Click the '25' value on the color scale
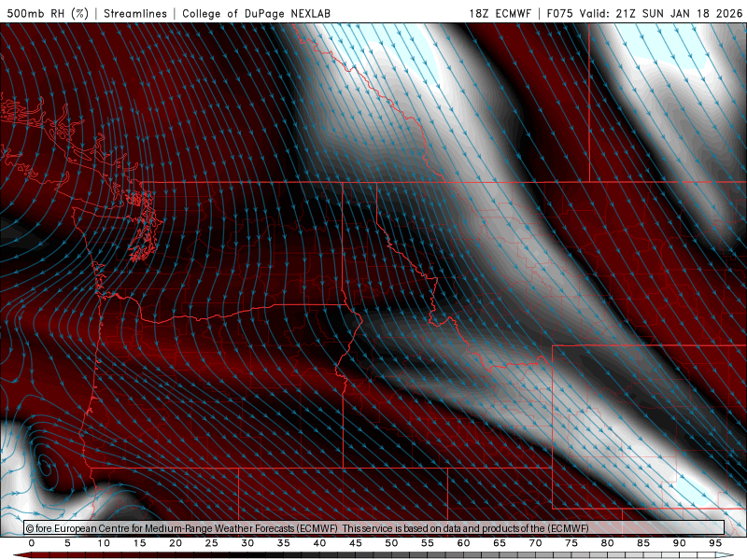This screenshot has width=747, height=560. pos(212,543)
